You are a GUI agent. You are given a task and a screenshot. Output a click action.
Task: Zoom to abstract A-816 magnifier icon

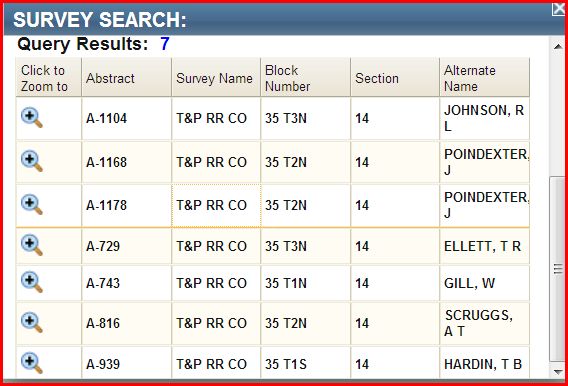(x=32, y=323)
